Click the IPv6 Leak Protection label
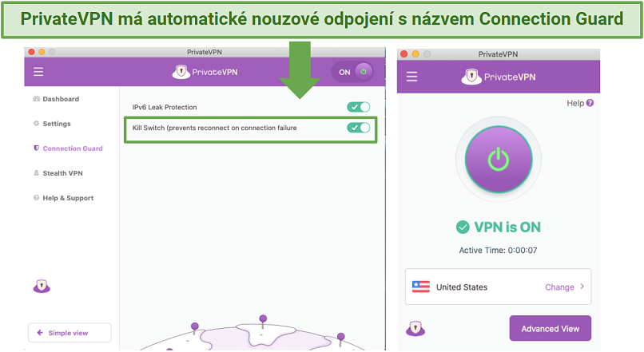Image resolution: width=644 pixels, height=352 pixels. 165,107
